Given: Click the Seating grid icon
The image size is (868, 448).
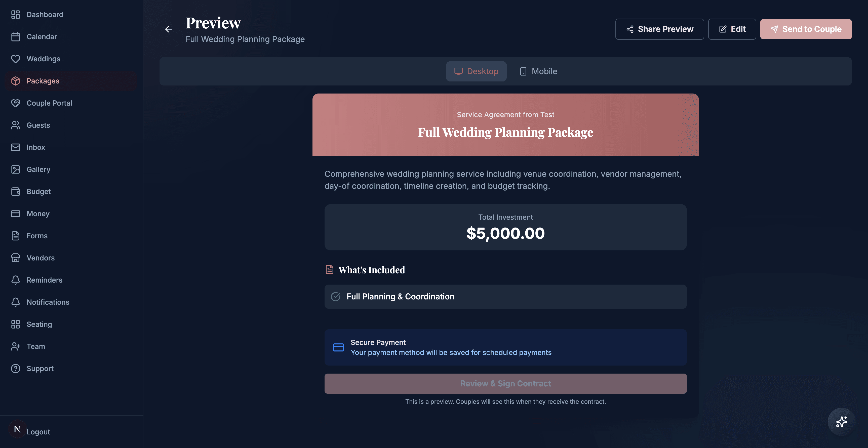Looking at the screenshot, I should pos(16,324).
